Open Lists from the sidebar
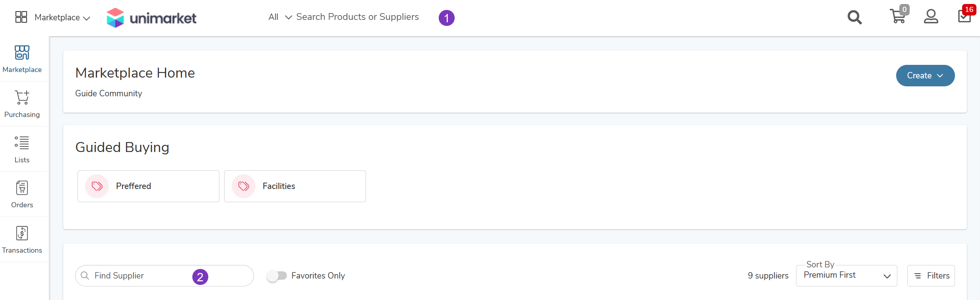980x300 pixels. pyautogui.click(x=22, y=149)
